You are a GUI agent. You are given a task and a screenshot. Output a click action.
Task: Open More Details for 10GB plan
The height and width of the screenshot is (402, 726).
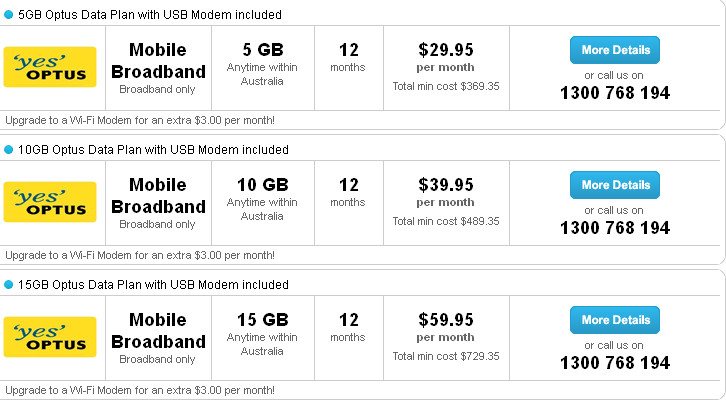[614, 185]
